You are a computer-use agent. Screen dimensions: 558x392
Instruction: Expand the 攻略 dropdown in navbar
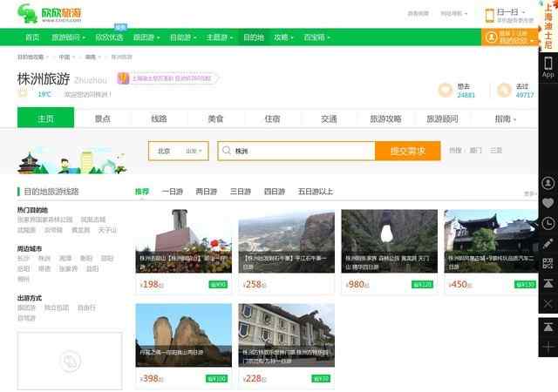(283, 37)
